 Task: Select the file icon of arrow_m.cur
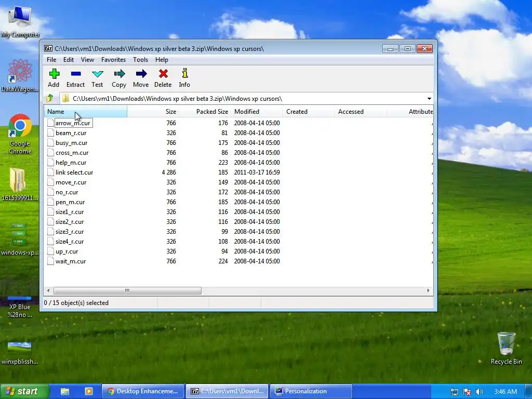50,123
